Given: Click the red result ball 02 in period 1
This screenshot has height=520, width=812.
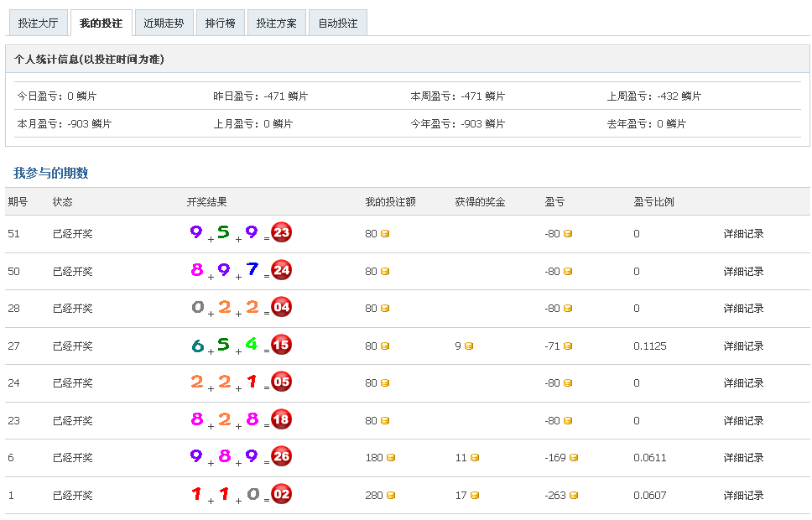Looking at the screenshot, I should pos(282,494).
